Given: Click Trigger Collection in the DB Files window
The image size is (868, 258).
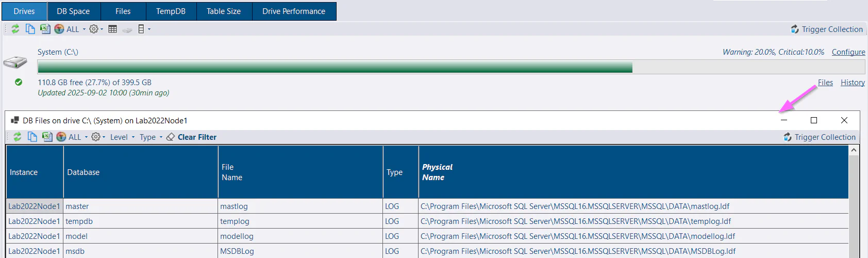Looking at the screenshot, I should 820,137.
